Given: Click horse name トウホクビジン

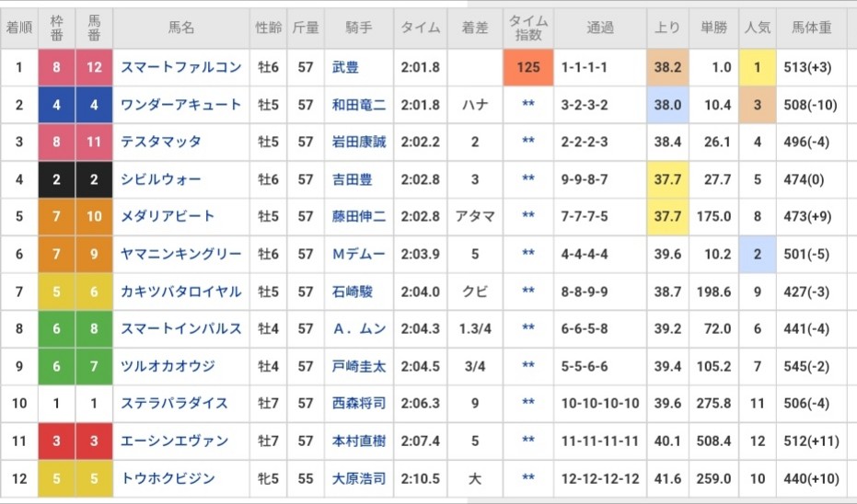Looking at the screenshot, I should 168,478.
